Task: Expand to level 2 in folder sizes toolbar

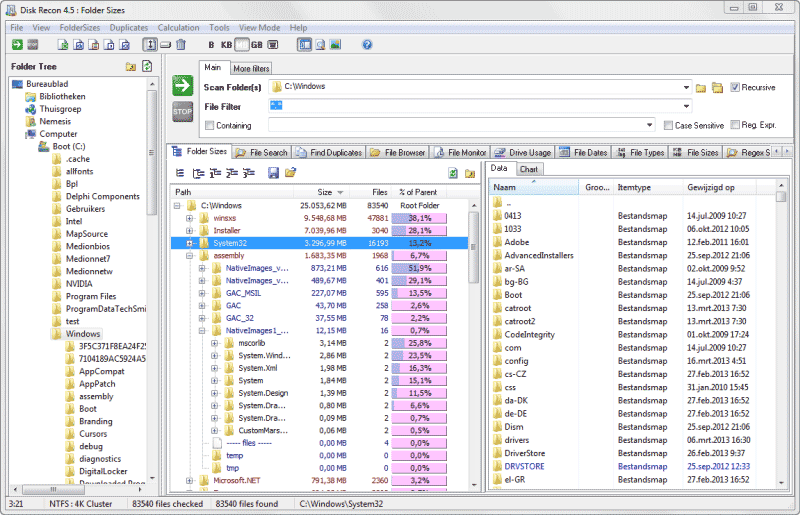Action: (232, 173)
